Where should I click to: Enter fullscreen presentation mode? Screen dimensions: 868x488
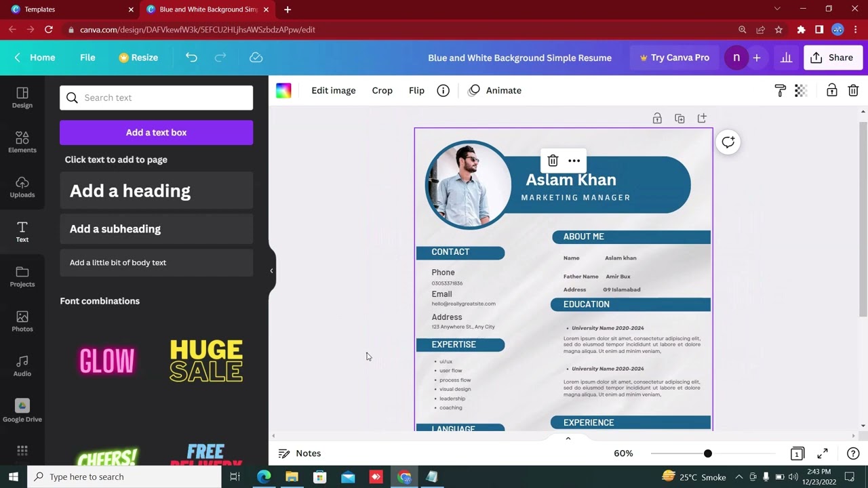pos(823,453)
